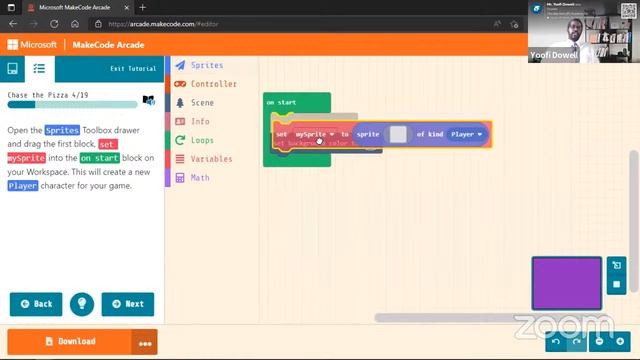Viewport: 640px width, 360px height.
Task: Click the Player highlight in instructions
Action: tap(23, 186)
